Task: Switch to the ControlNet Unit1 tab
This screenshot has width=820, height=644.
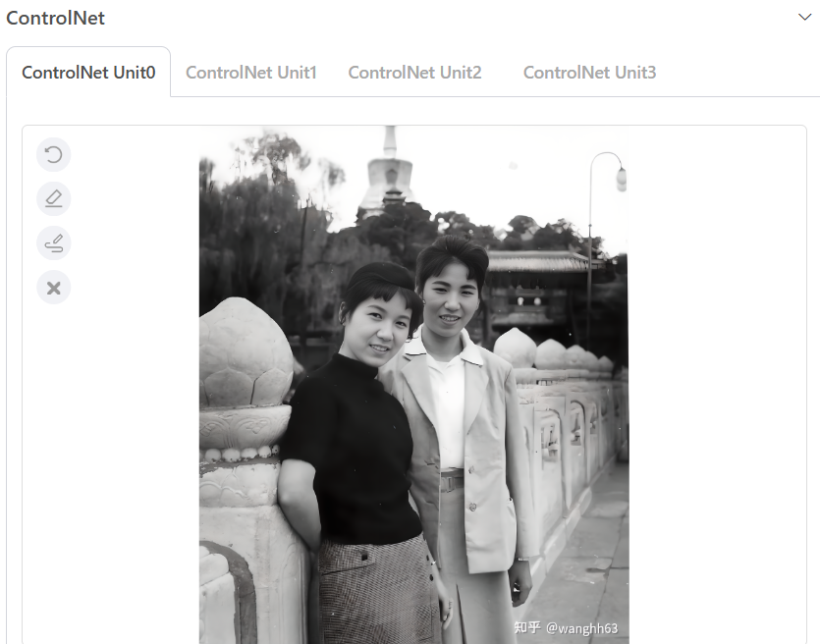Action: pyautogui.click(x=251, y=72)
